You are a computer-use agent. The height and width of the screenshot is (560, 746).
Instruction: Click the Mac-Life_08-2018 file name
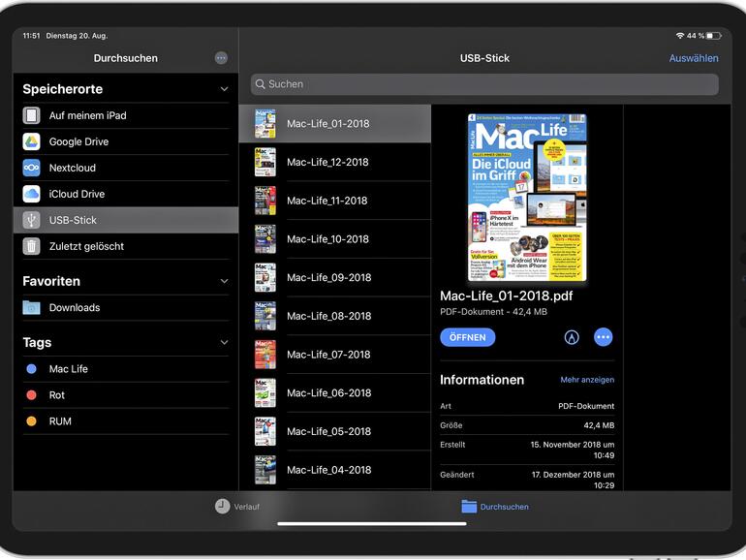[x=328, y=317]
